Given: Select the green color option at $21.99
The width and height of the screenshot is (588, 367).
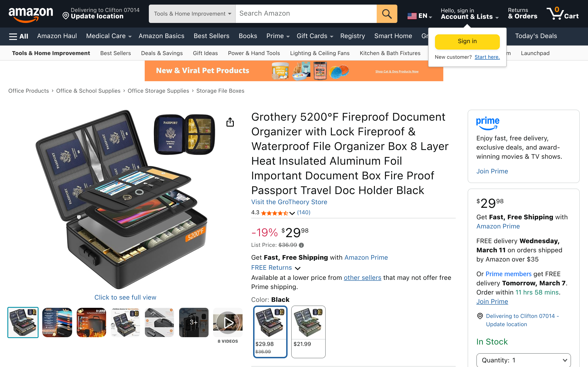Looking at the screenshot, I should click(308, 332).
